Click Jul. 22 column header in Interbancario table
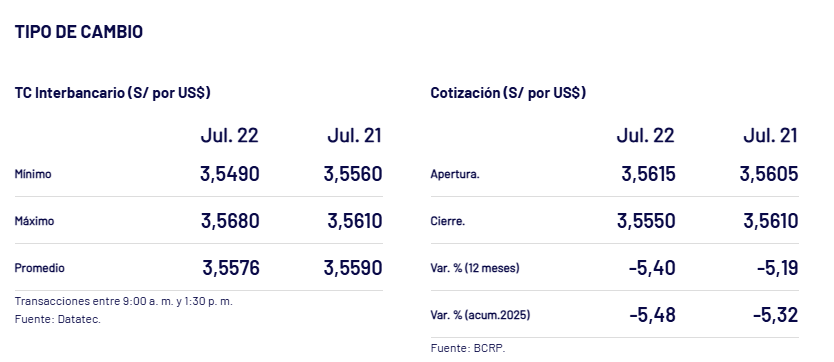Screen dimensions: 834x362 tap(230, 136)
